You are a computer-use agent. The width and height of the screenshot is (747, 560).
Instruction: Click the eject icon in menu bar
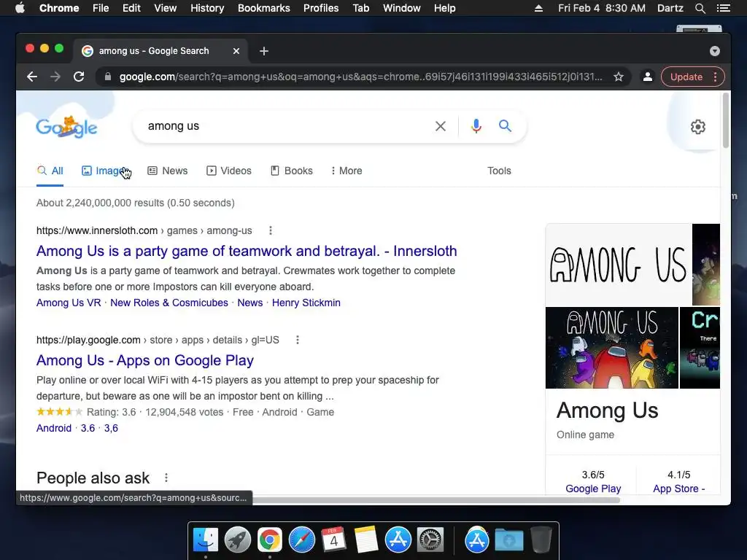coord(538,8)
